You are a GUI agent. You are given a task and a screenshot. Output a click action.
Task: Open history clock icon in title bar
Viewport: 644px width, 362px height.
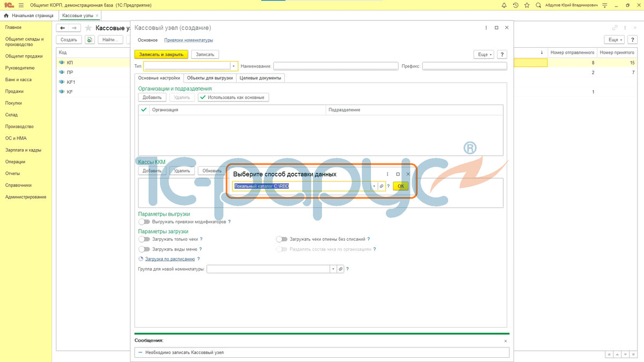tap(516, 5)
